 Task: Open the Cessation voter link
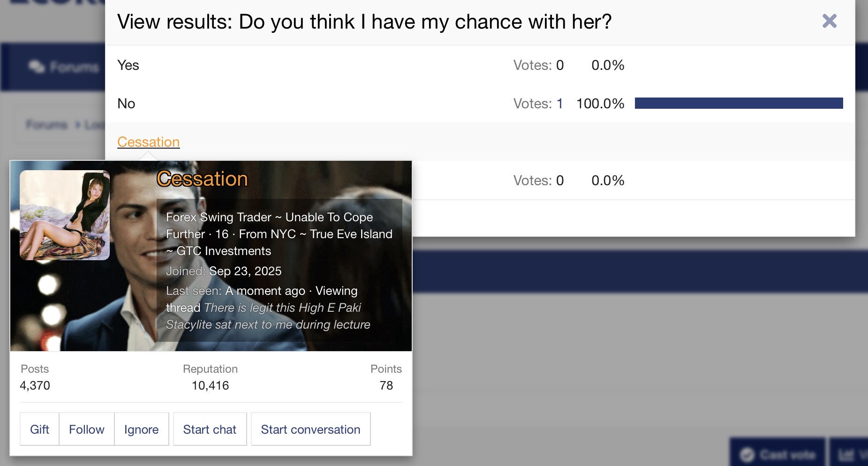(x=148, y=142)
